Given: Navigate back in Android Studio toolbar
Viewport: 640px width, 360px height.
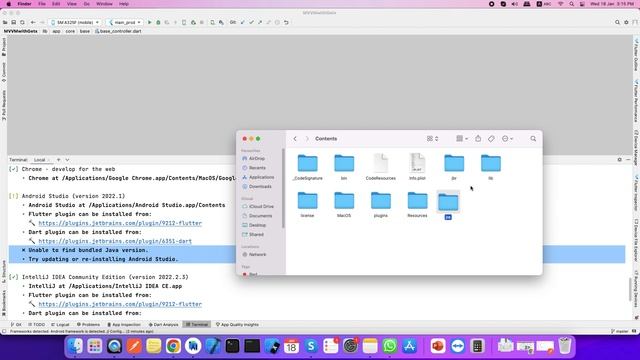Looking at the screenshot, I should [x=33, y=22].
